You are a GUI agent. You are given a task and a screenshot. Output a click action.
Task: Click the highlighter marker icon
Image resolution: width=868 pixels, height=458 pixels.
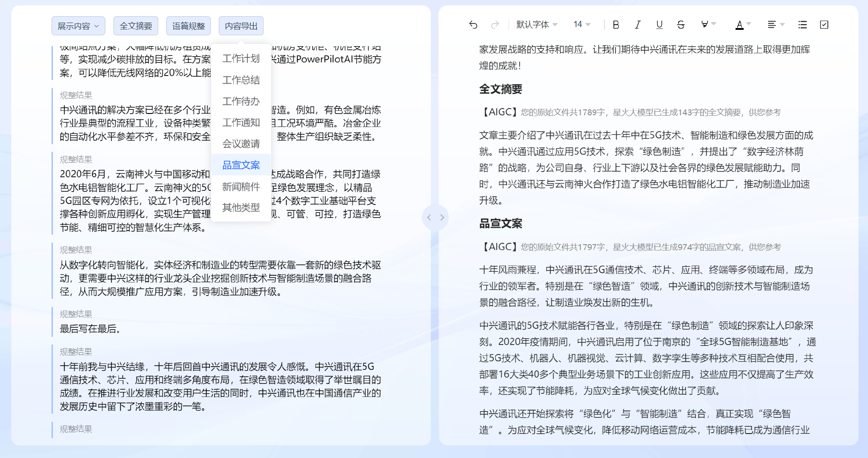coord(704,24)
